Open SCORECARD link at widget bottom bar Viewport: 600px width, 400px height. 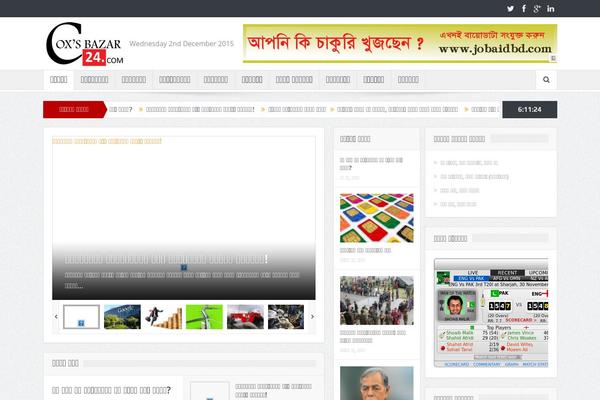[456, 364]
